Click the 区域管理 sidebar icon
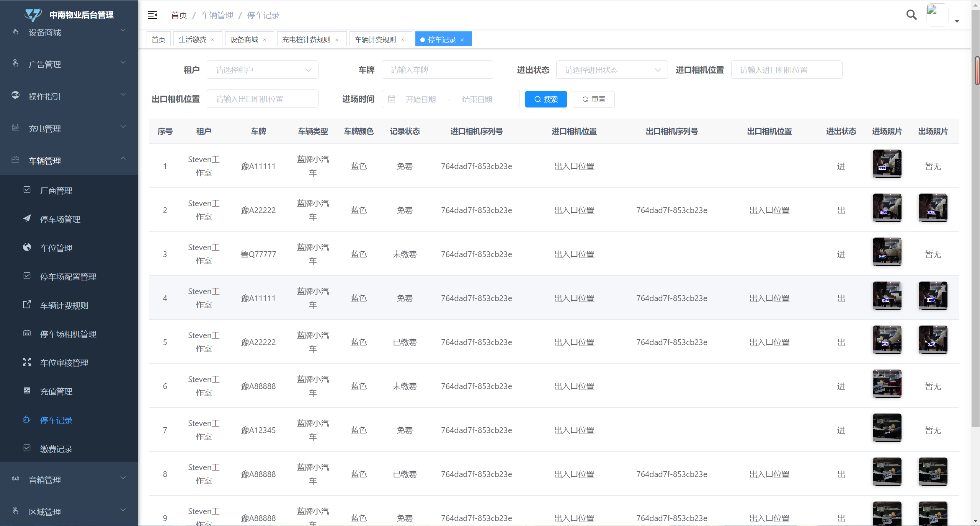980x526 pixels. pyautogui.click(x=15, y=510)
